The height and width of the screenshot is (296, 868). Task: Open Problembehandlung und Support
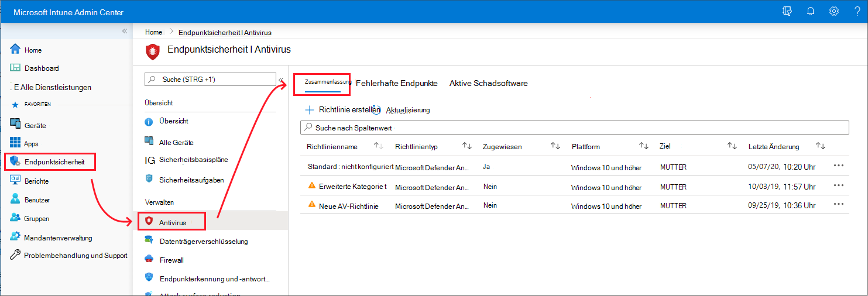point(76,256)
